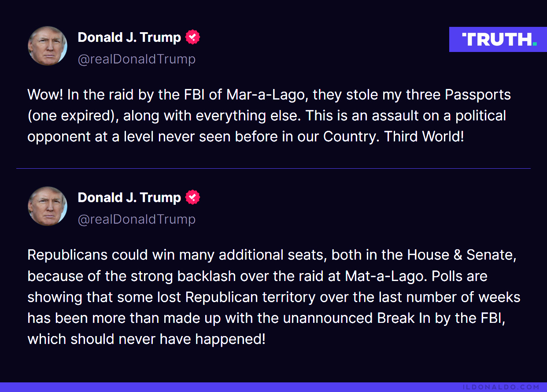547x392 pixels.
Task: Open the TRUTH logo in top corner
Action: (x=498, y=39)
